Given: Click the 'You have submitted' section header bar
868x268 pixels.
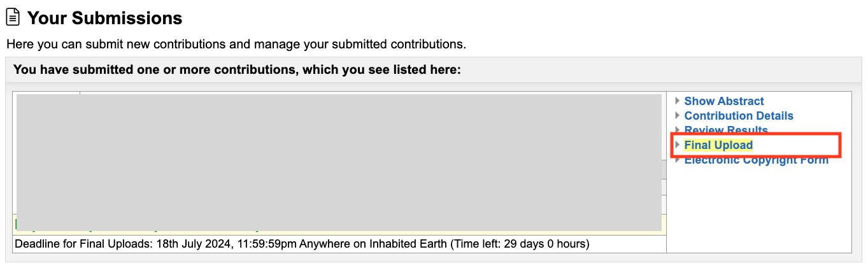Looking at the screenshot, I should coord(434,69).
